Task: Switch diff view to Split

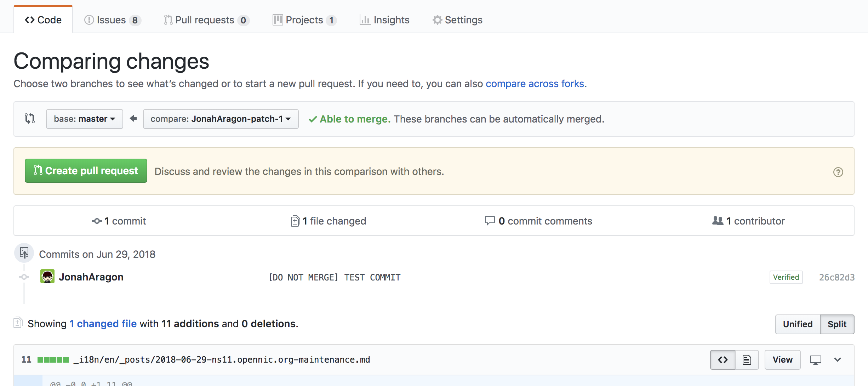Action: tap(837, 324)
